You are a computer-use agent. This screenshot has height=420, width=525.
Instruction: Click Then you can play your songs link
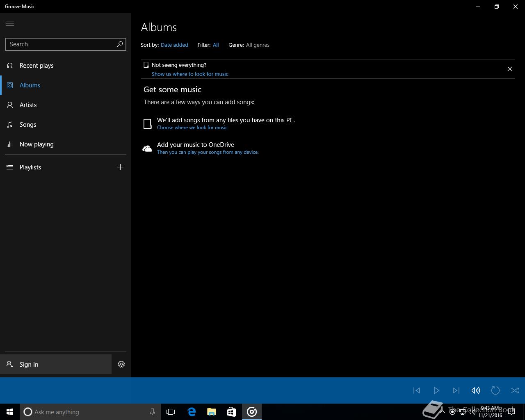(208, 152)
